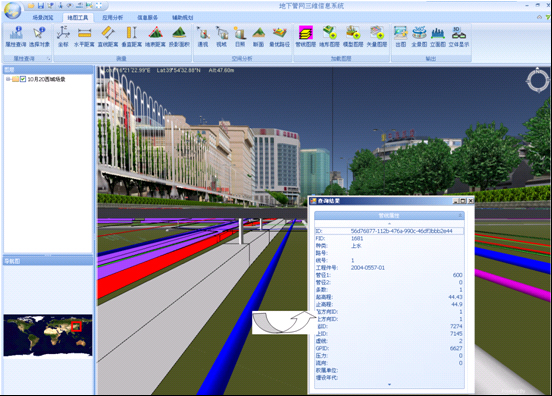Image resolution: width=552 pixels, height=396 pixels.
Task: Click the down arrow below attribute list
Action: 389,384
